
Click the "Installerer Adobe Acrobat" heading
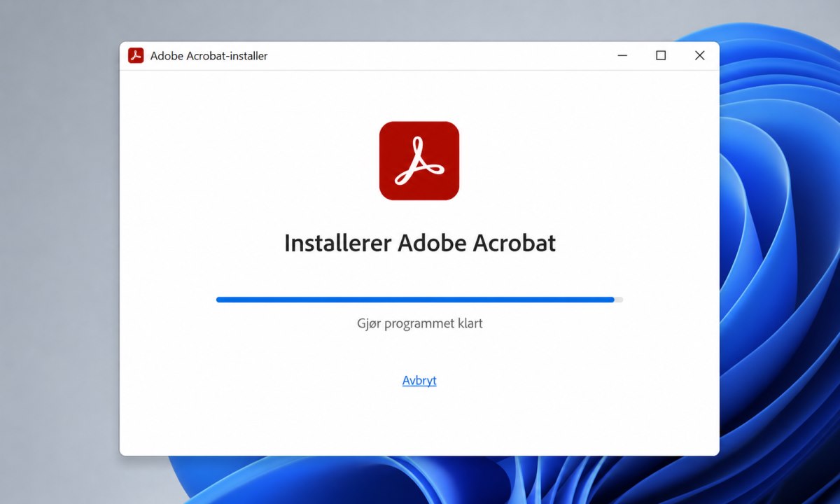pyautogui.click(x=419, y=243)
